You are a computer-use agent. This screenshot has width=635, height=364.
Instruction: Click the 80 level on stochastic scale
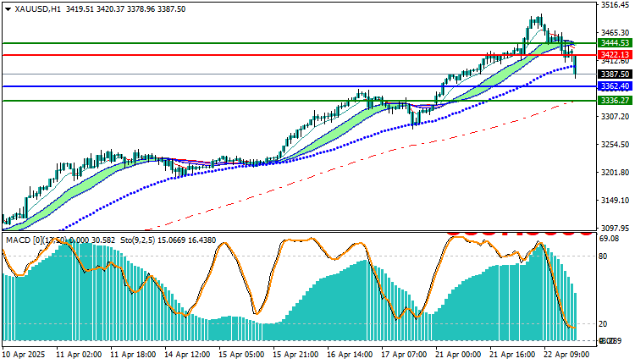604,256
